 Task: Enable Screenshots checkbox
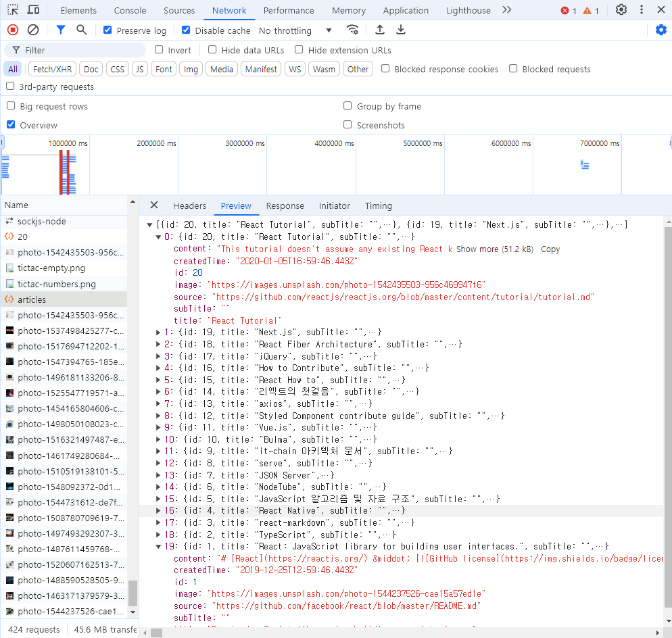pyautogui.click(x=347, y=124)
